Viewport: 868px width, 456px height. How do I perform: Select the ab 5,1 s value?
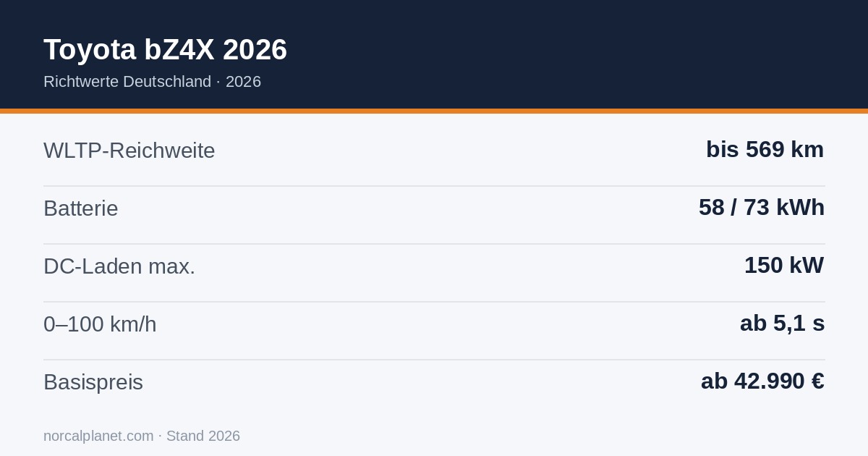[x=782, y=323]
